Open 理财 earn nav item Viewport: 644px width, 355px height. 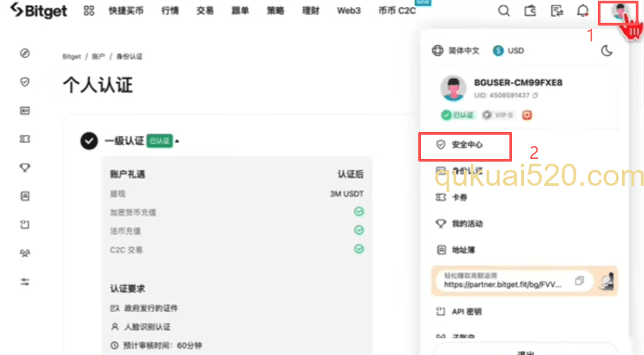311,10
